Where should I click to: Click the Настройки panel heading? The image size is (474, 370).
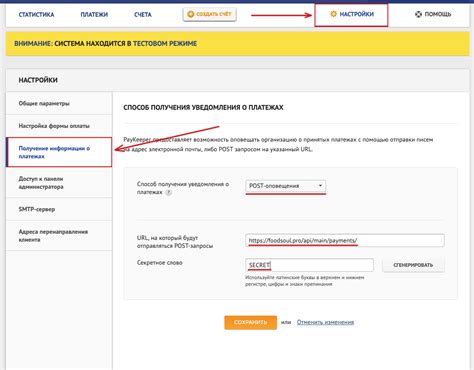click(x=38, y=80)
